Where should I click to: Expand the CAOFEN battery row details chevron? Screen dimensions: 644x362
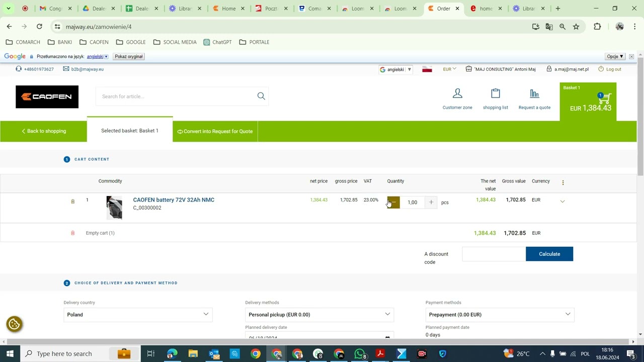(562, 201)
